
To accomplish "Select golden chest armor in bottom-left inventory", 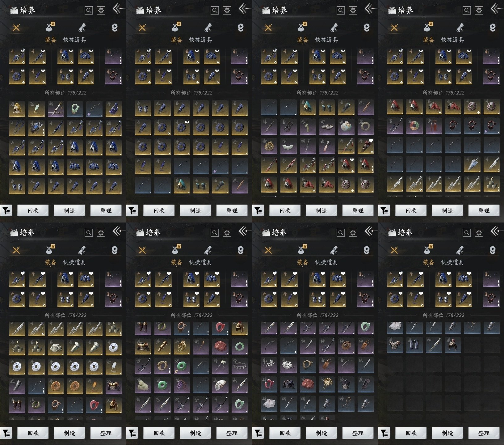I will 113,386.
